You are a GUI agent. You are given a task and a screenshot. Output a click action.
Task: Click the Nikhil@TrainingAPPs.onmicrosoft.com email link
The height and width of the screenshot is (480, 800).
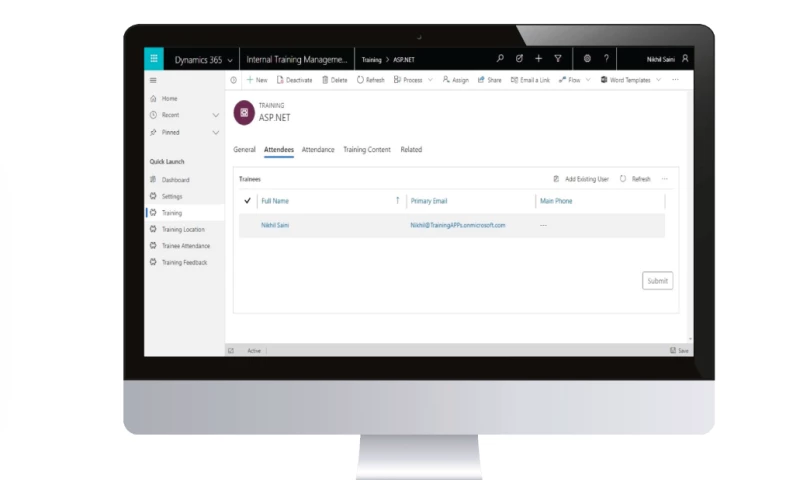pyautogui.click(x=458, y=225)
